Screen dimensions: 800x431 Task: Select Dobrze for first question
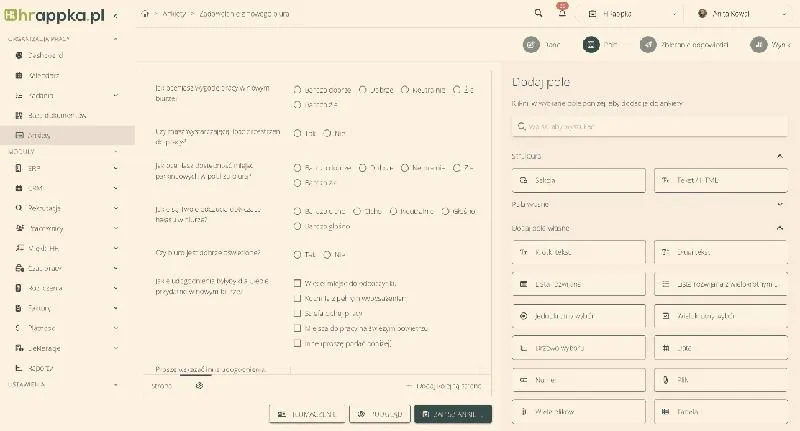[363, 90]
